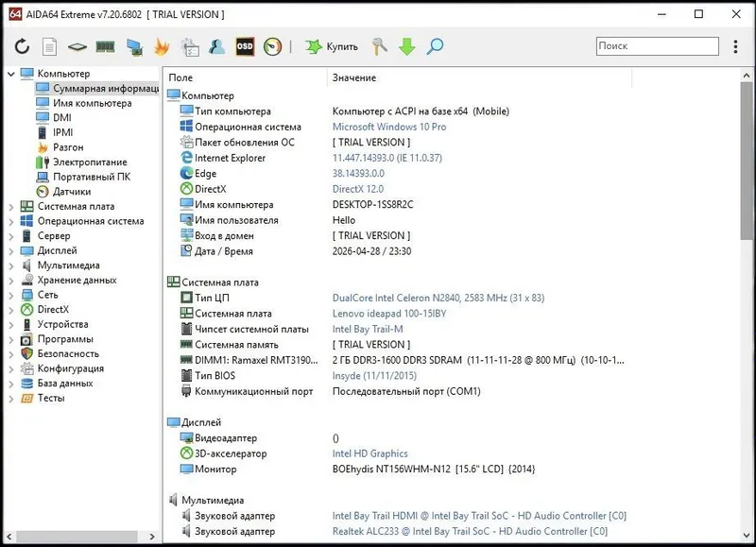
Task: Open the DualCore Intel Celeron N2840 link
Action: (438, 298)
